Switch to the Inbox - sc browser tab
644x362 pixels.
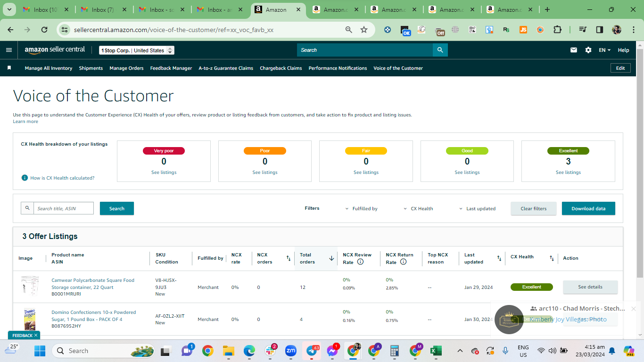point(160,9)
